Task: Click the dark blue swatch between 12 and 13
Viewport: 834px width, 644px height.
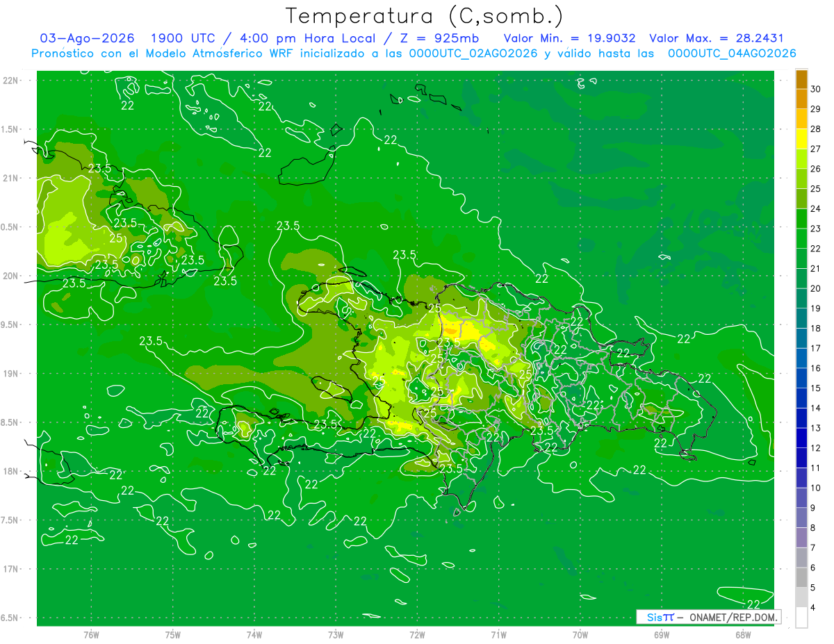Action: [x=801, y=438]
